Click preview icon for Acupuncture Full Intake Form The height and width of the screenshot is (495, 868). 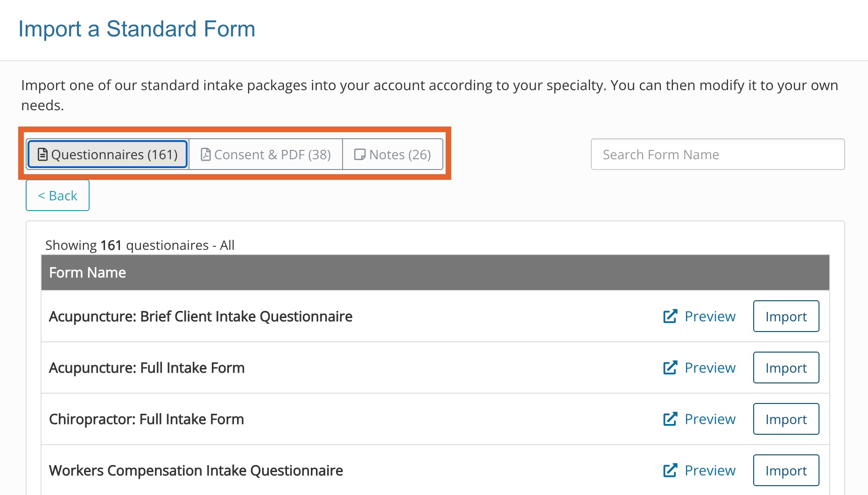point(670,368)
